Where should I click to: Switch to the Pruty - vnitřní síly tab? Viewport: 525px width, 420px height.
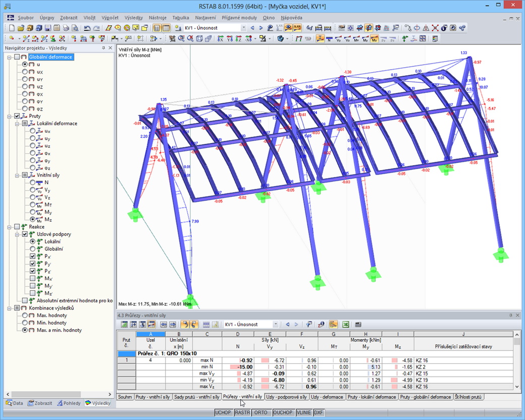click(x=152, y=397)
